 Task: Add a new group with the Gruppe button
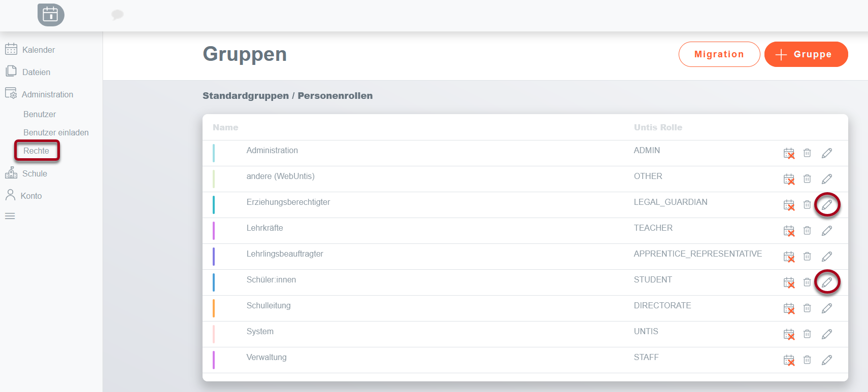click(806, 54)
